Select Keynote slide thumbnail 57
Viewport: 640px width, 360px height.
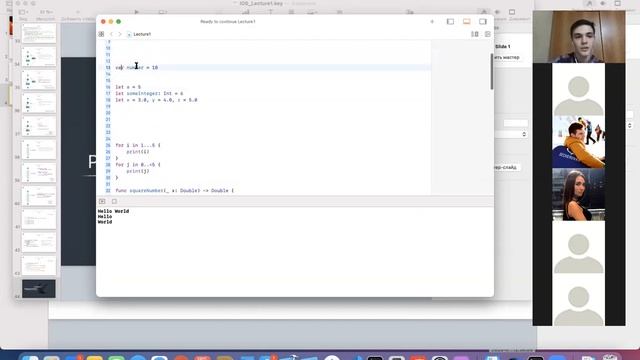[39, 126]
